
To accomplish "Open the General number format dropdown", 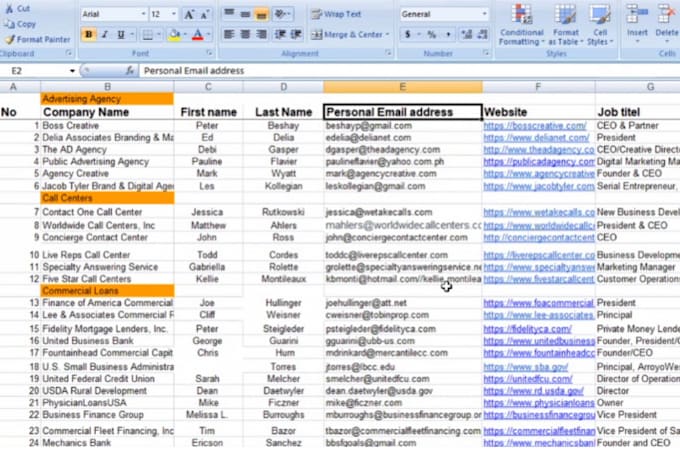I will click(x=484, y=14).
